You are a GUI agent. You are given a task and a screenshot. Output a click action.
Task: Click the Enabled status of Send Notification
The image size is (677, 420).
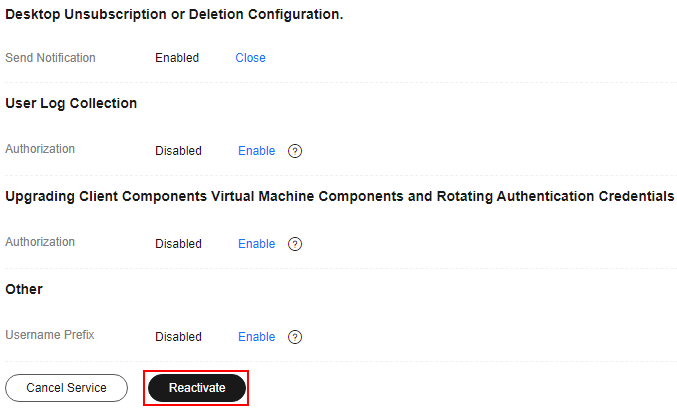(177, 58)
